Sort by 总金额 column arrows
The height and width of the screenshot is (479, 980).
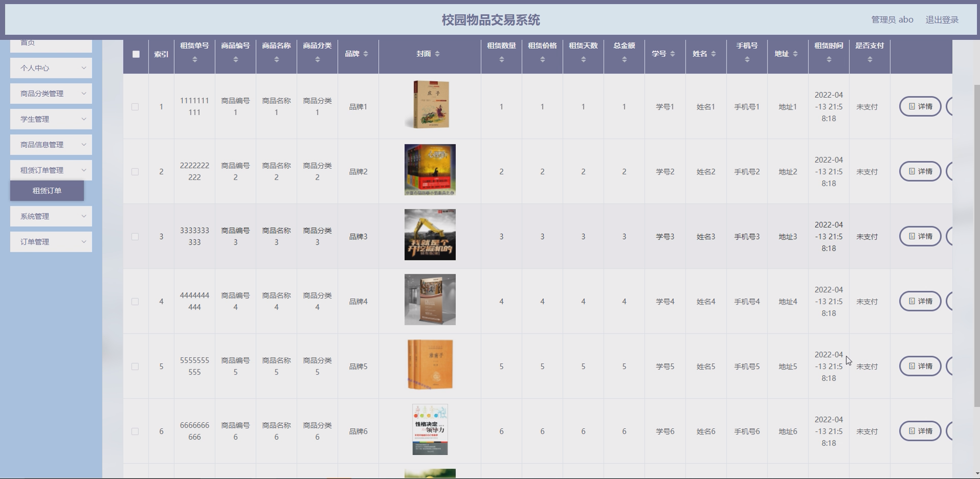click(625, 59)
